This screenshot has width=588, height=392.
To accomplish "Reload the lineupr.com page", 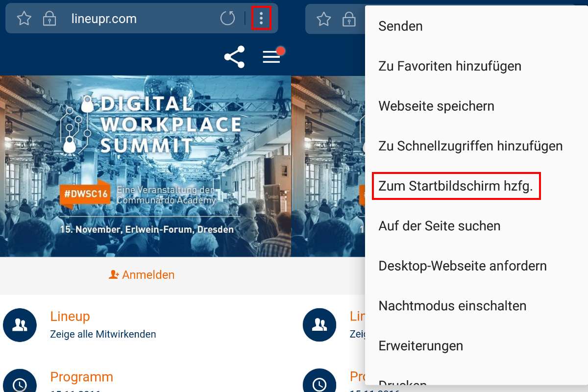I will click(227, 18).
